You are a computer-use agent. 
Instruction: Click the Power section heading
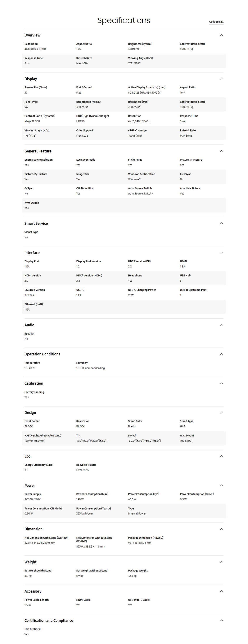30,486
